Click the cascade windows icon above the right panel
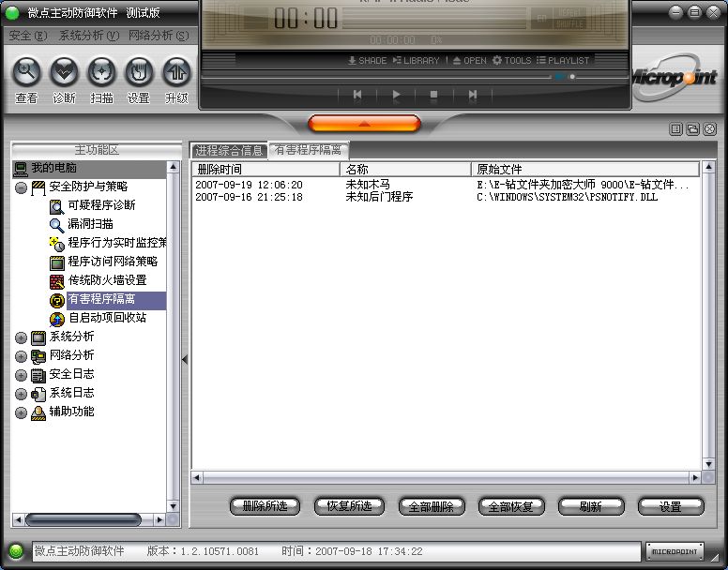Viewport: 728px width, 570px height. click(x=692, y=129)
